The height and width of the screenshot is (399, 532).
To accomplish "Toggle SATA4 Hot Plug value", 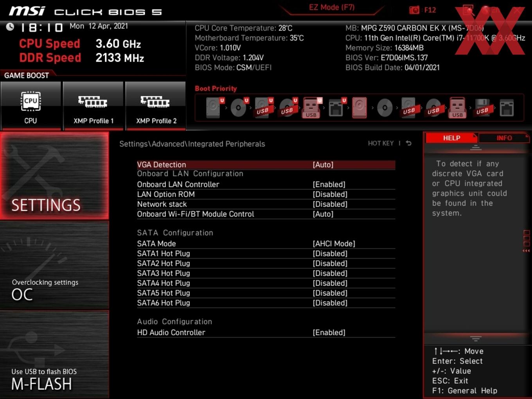I will 330,283.
